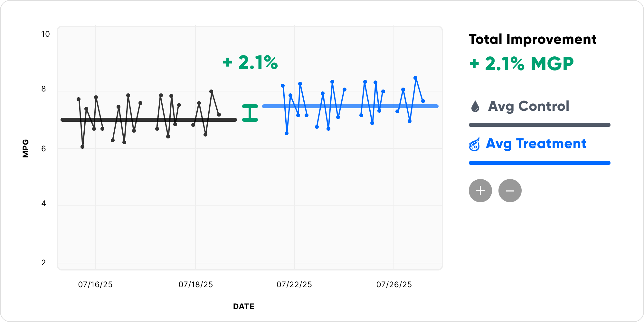644x322 pixels.
Task: Select the circular minus zoom-out icon
Action: coord(510,190)
